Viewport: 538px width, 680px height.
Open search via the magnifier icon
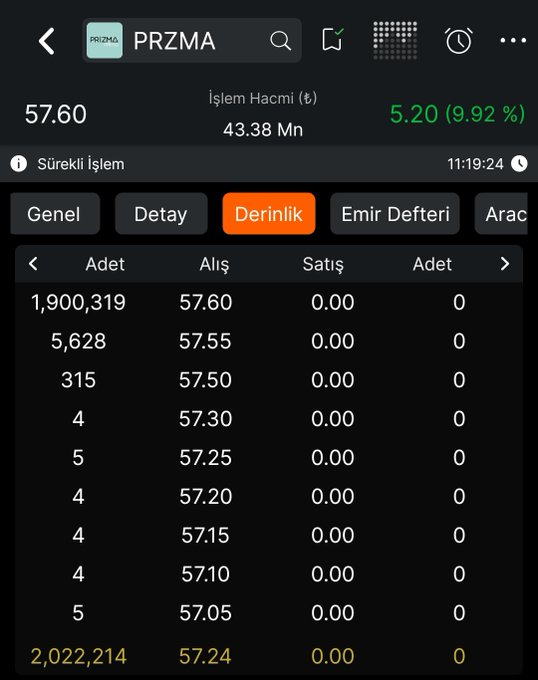click(x=280, y=41)
